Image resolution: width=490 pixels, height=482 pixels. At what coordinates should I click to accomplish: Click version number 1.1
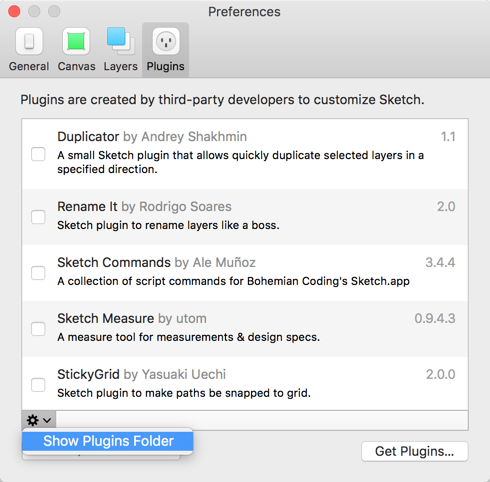click(x=448, y=137)
